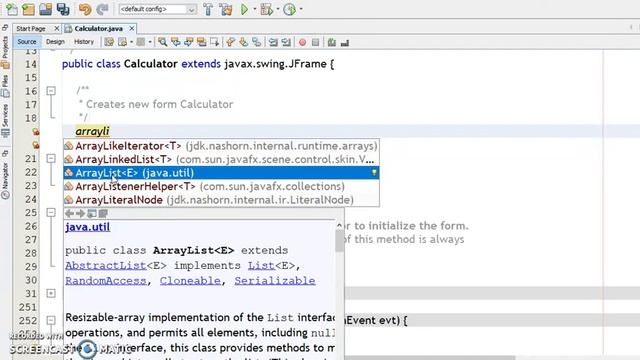
Task: Click lightbulb hint in ArrayList row
Action: tap(374, 173)
